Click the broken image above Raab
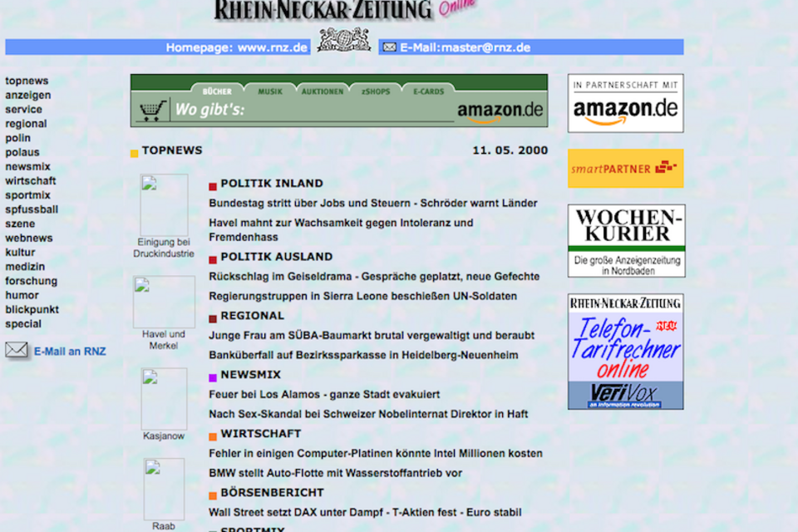The height and width of the screenshot is (532, 798). coord(164,489)
